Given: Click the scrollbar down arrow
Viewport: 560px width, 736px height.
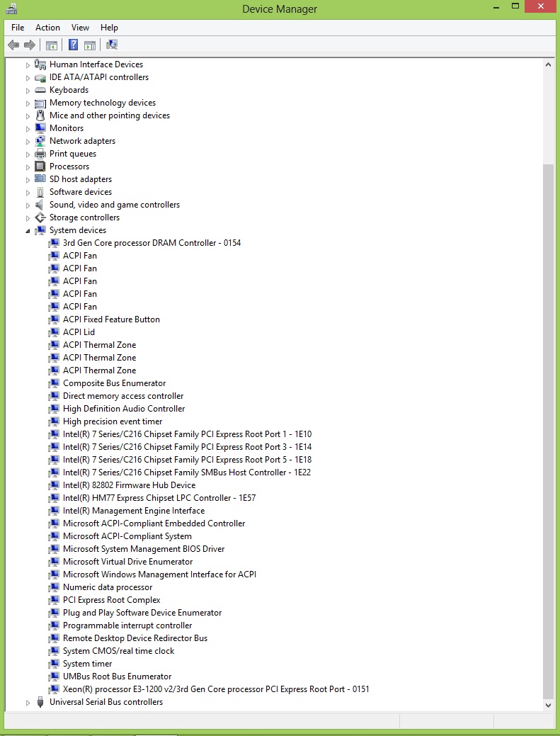Looking at the screenshot, I should pyautogui.click(x=548, y=705).
